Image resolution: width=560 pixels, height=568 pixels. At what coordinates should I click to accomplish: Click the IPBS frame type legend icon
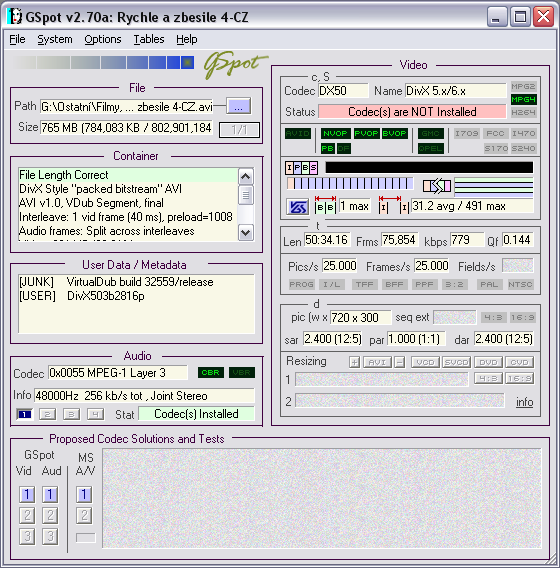(301, 168)
